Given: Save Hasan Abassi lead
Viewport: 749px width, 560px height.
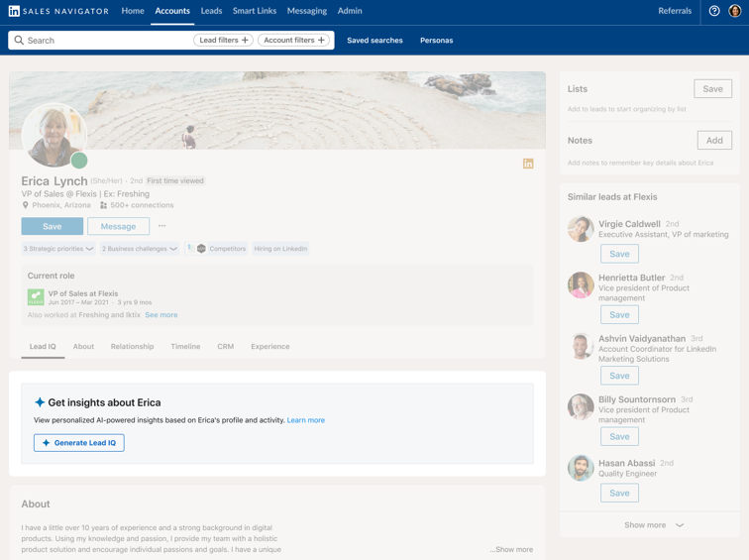Looking at the screenshot, I should point(619,494).
